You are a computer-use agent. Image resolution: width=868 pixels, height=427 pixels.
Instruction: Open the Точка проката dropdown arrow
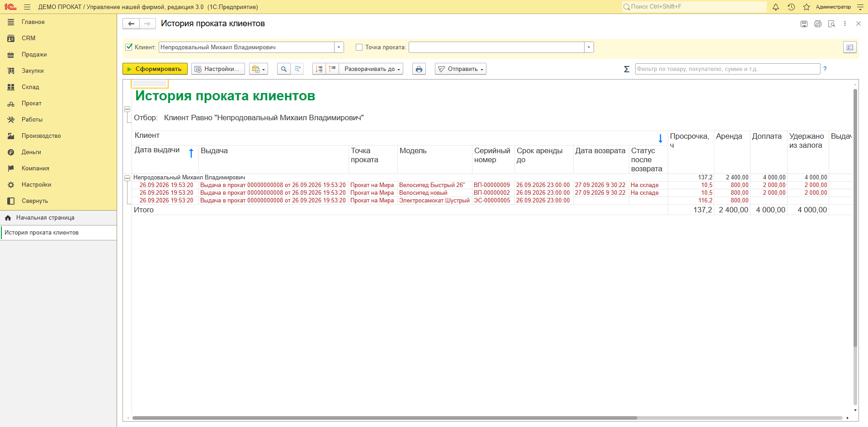tap(589, 47)
